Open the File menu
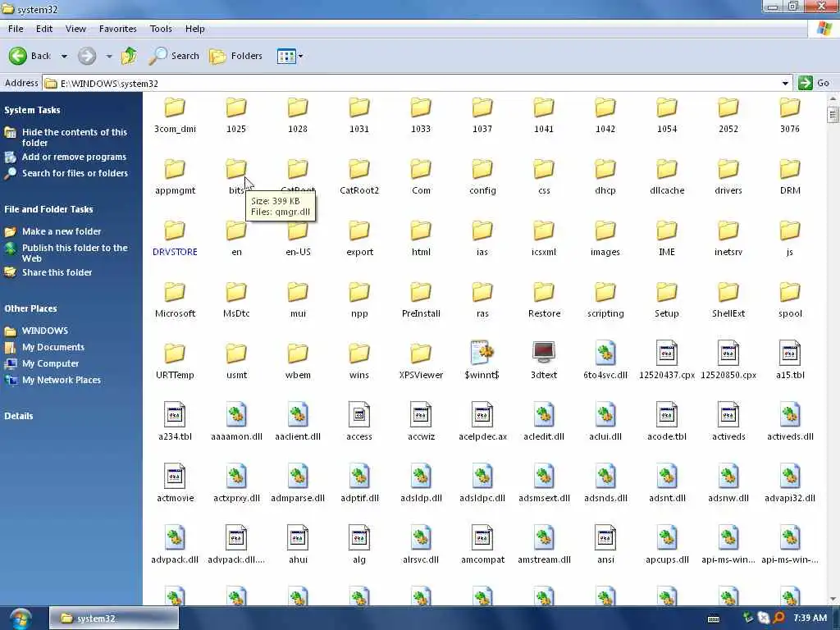The image size is (840, 630). [16, 29]
